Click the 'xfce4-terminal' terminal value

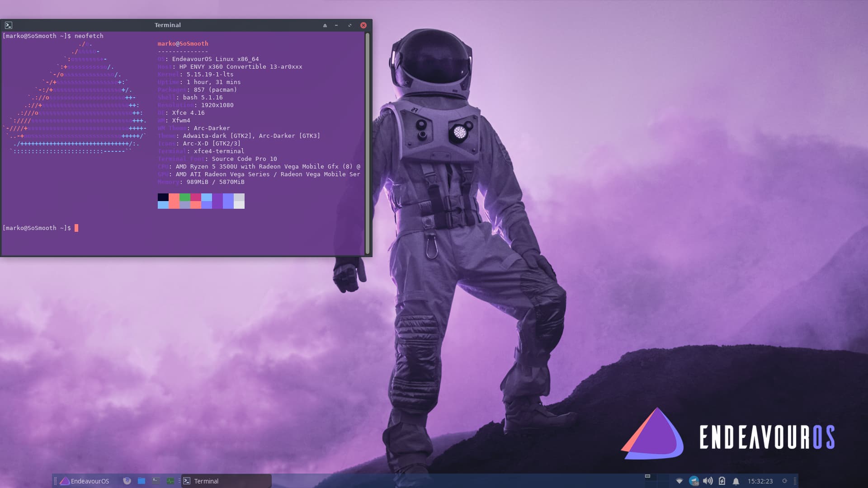click(x=219, y=151)
